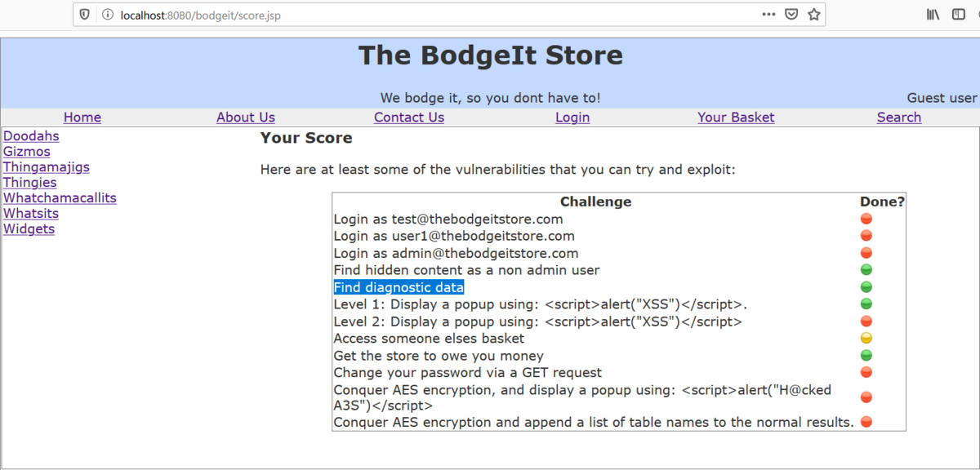Click 'Login as test@thebodgeitstore.com' challenge text
980x470 pixels.
coord(448,219)
